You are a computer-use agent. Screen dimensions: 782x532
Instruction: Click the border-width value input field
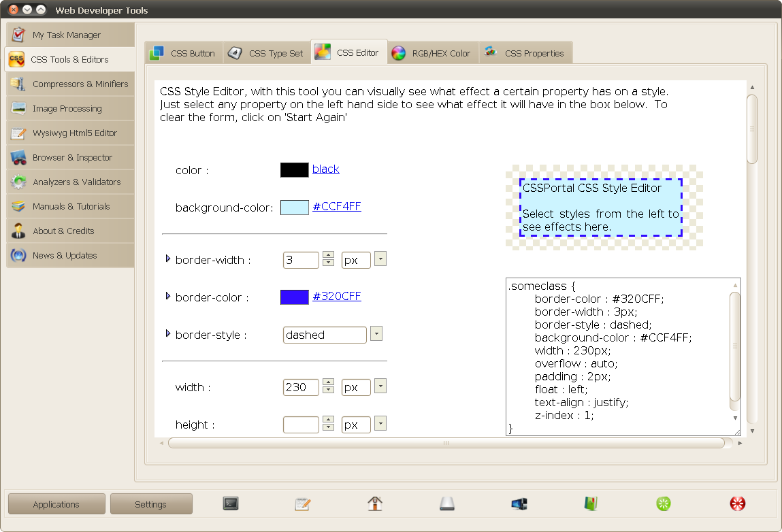click(301, 261)
